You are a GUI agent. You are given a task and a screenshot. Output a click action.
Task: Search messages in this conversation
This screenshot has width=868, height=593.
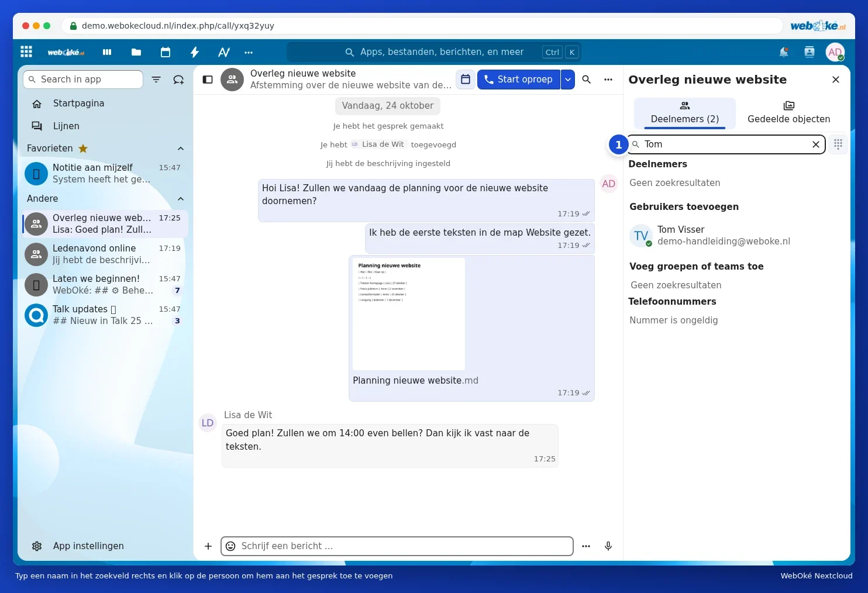[x=587, y=79]
